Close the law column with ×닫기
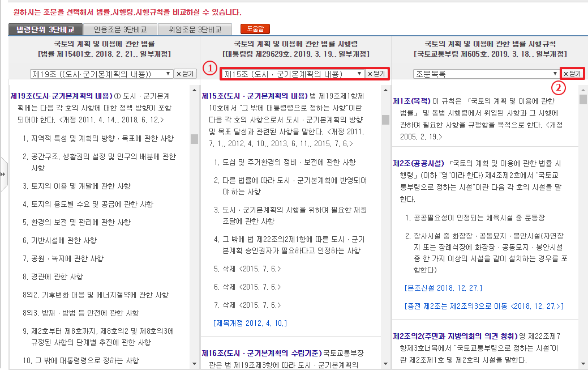 click(x=186, y=74)
